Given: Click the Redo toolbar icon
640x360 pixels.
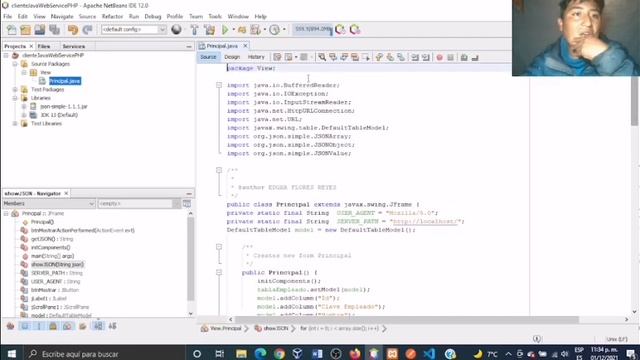Looking at the screenshot, I should point(87,29).
